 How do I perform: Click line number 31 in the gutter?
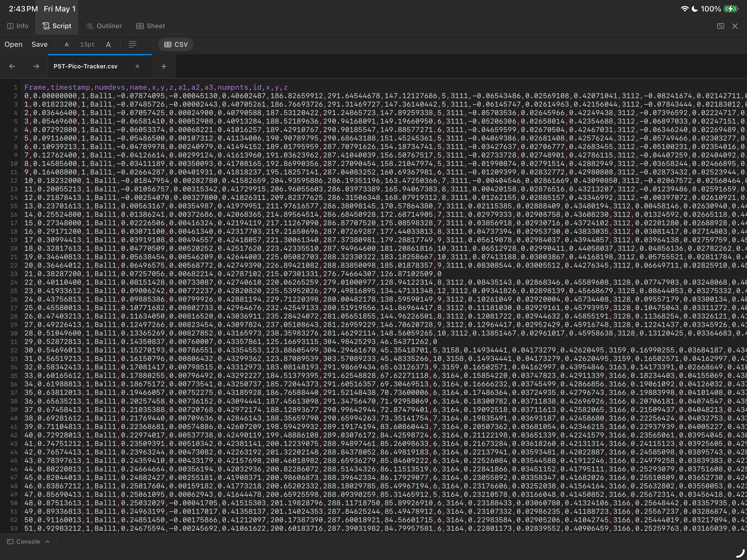click(x=14, y=342)
